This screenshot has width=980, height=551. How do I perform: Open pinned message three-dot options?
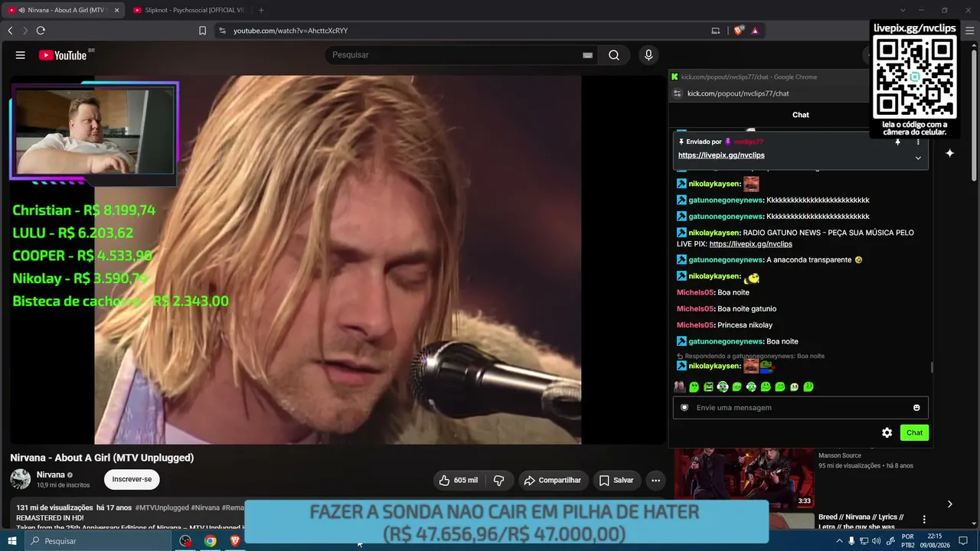(918, 142)
